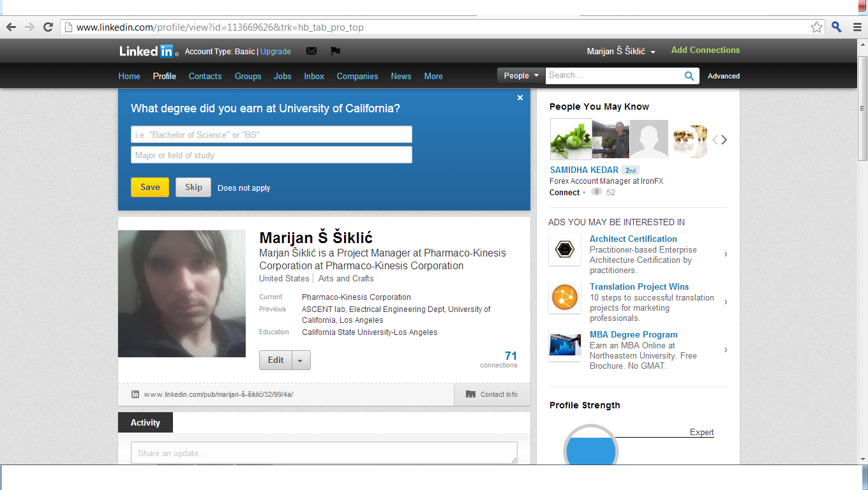Open the More menu item
Screen dimensions: 868x490
pos(433,76)
